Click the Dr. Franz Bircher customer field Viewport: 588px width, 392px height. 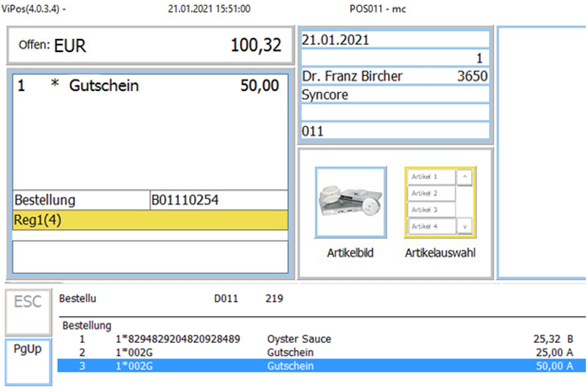click(394, 77)
